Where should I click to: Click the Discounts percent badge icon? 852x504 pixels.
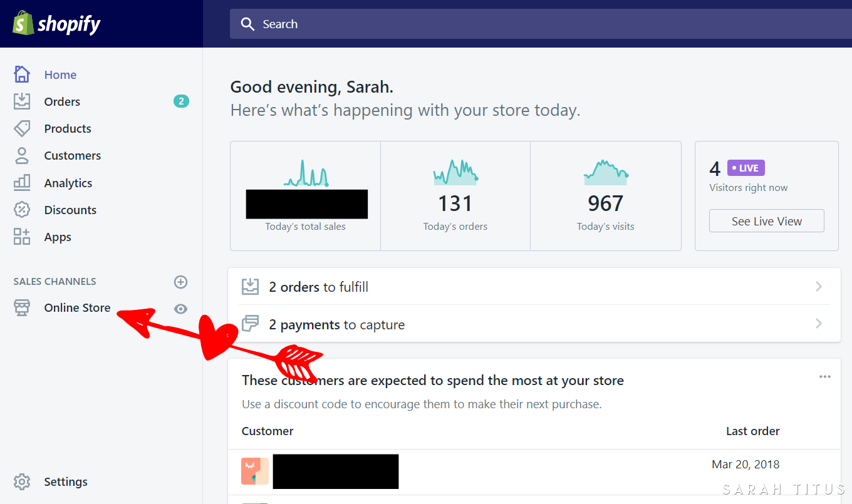coord(22,210)
